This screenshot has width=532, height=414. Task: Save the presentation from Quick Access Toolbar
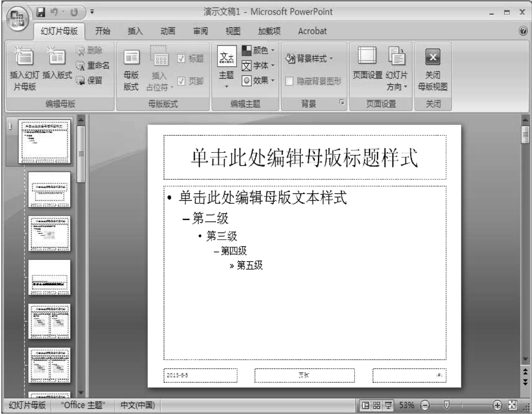(x=41, y=12)
